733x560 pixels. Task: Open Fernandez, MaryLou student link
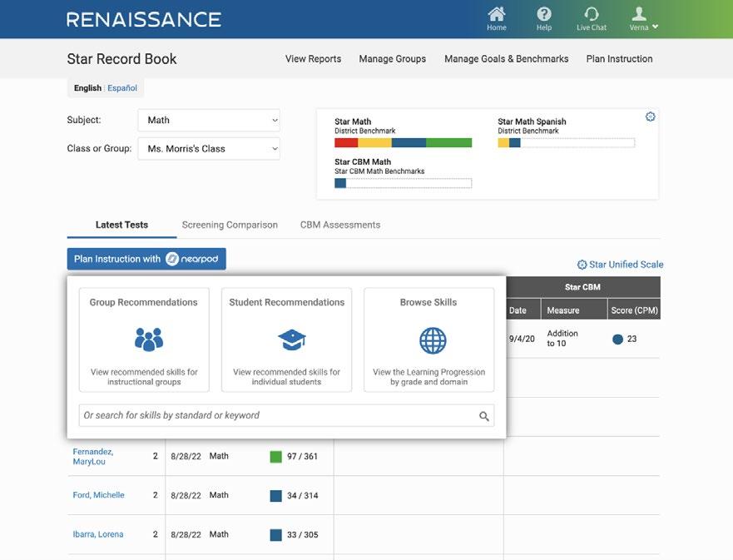(x=93, y=457)
